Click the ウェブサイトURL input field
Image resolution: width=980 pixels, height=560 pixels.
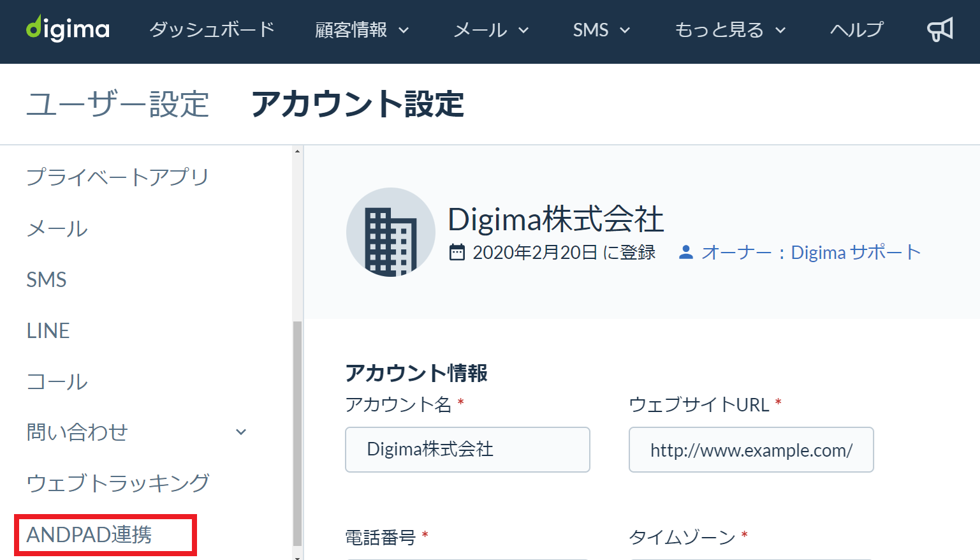751,450
